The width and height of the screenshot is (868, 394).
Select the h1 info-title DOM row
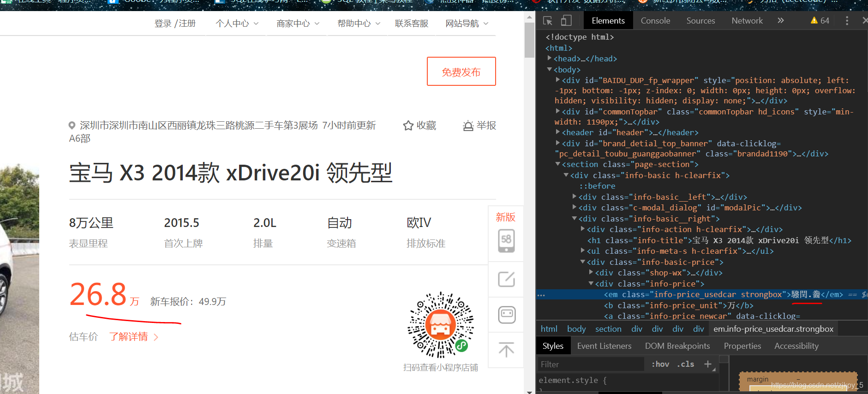[719, 240]
